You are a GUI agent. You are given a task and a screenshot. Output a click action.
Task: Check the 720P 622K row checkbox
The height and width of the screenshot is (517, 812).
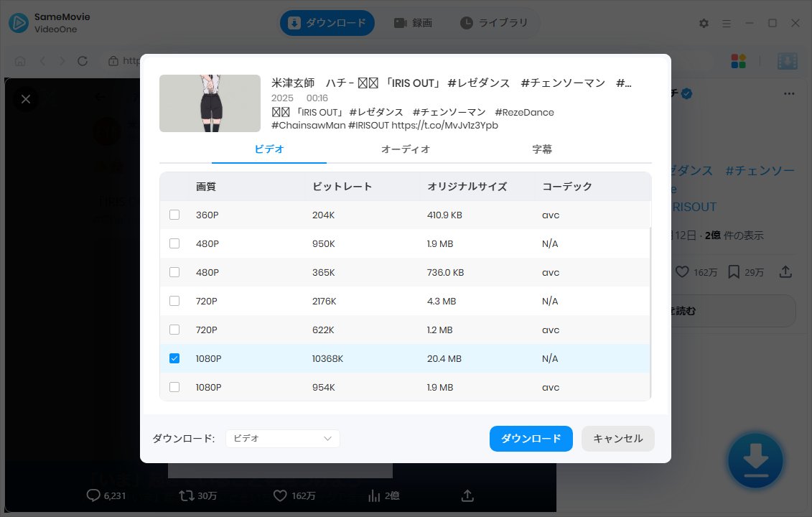coord(174,330)
